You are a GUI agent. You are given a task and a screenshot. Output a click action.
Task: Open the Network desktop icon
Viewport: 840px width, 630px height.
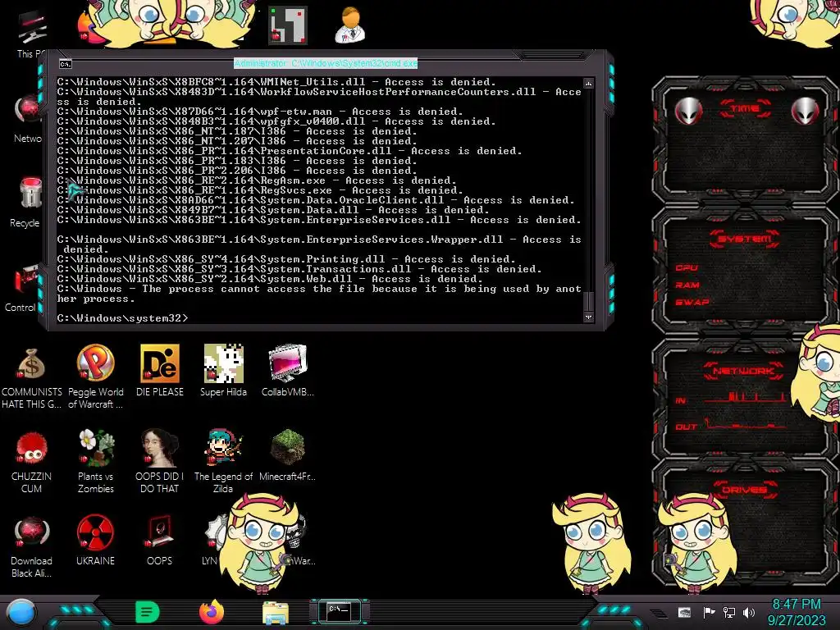(x=28, y=119)
